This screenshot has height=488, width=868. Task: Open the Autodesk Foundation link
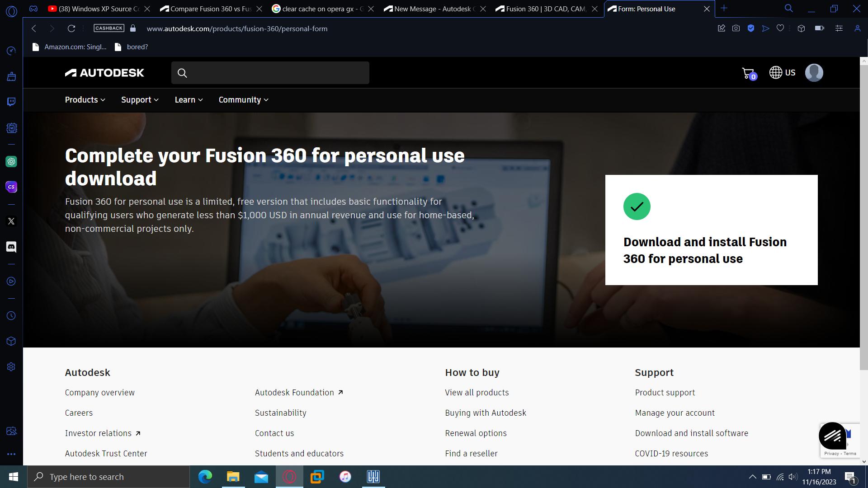point(299,393)
